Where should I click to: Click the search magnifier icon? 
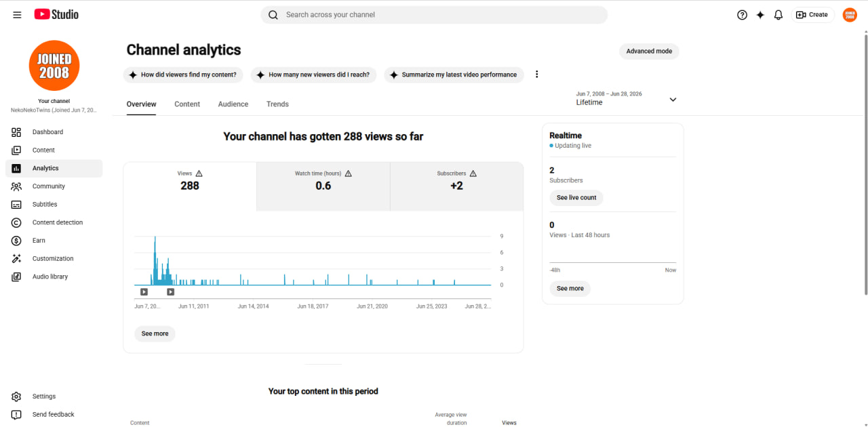(x=273, y=15)
